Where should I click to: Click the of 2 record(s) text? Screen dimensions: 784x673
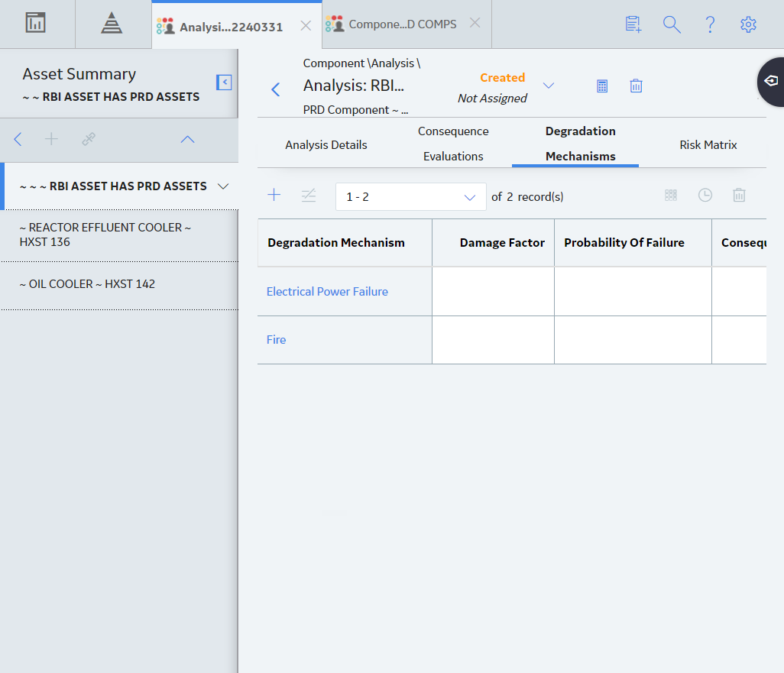[x=527, y=197]
